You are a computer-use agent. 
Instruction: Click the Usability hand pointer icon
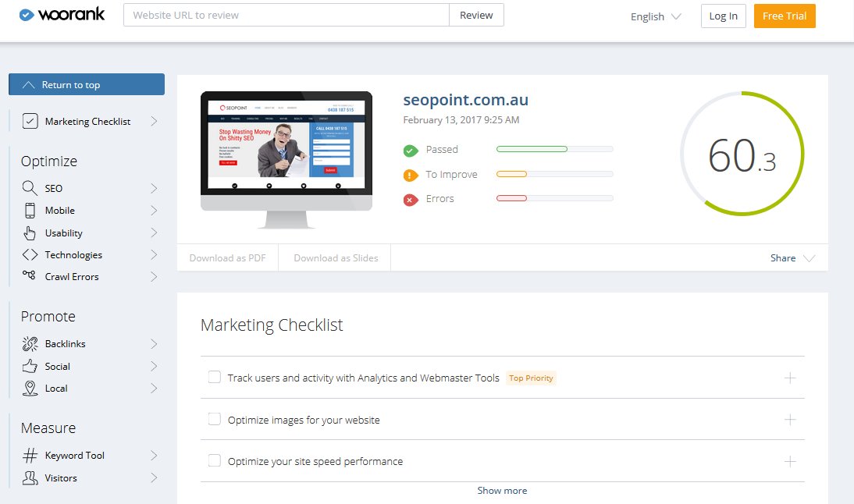tap(30, 233)
